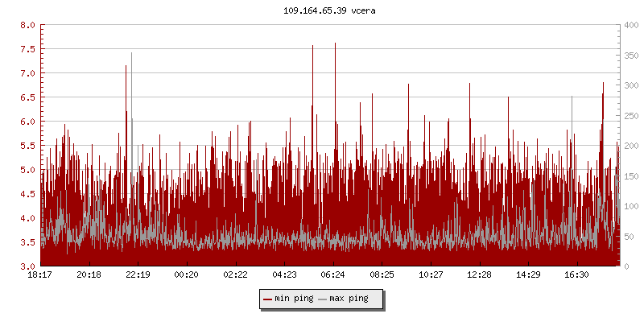Click the 3.0 value on left axis
Screen dimensions: 644x322
click(x=27, y=266)
